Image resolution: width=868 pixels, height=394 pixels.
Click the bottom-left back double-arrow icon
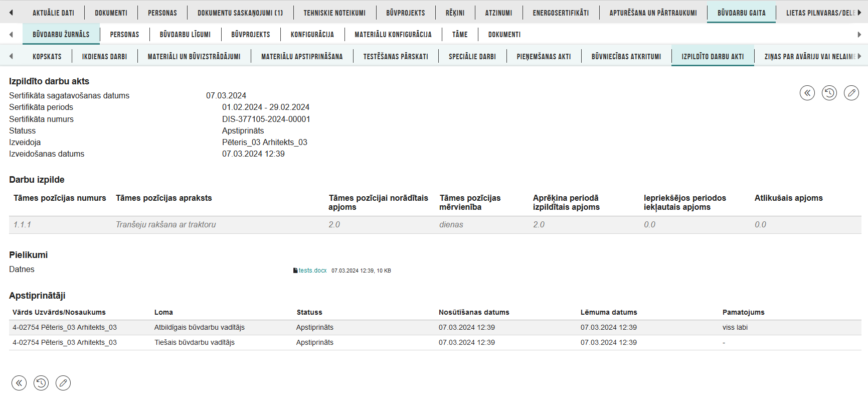19,383
